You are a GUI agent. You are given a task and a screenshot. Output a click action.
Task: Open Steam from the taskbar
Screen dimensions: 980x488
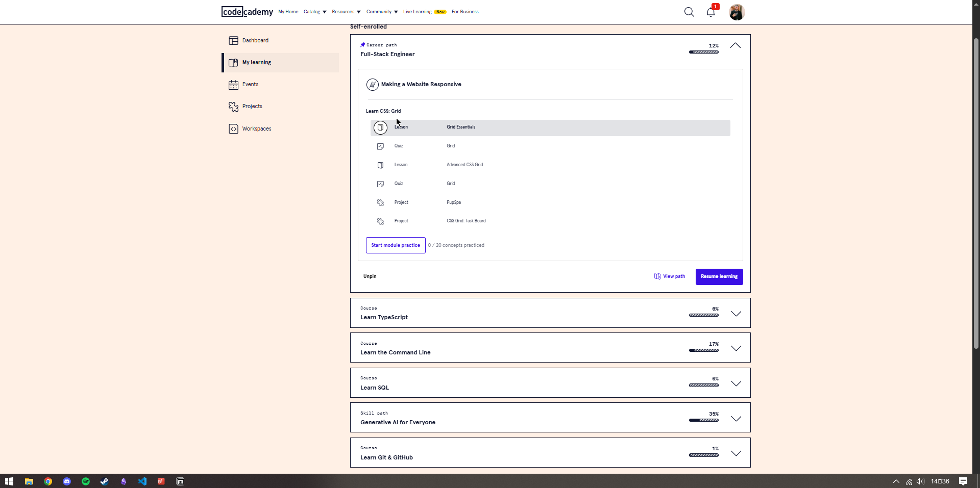[104, 481]
